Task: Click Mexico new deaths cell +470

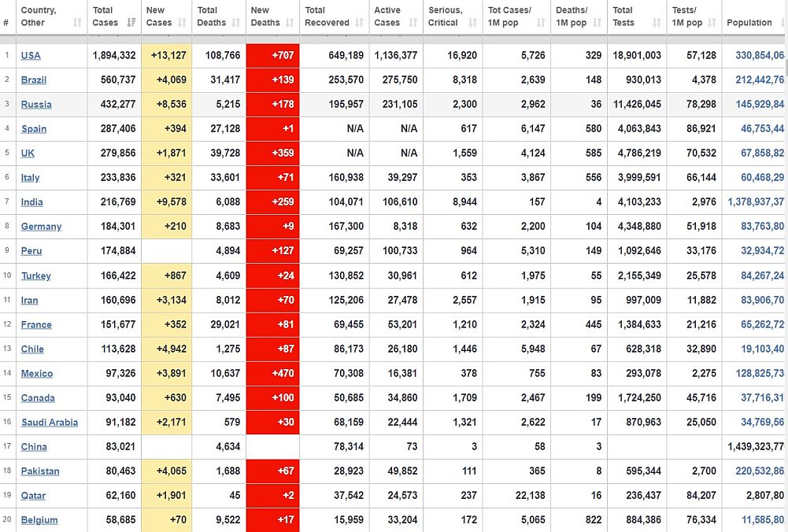Action: pyautogui.click(x=273, y=373)
